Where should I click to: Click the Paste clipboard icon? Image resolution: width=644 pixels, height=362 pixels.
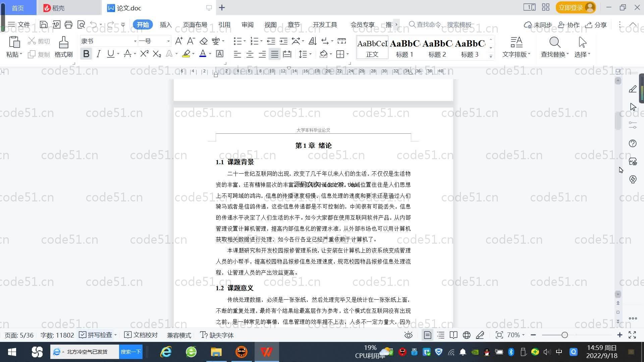coord(14,42)
